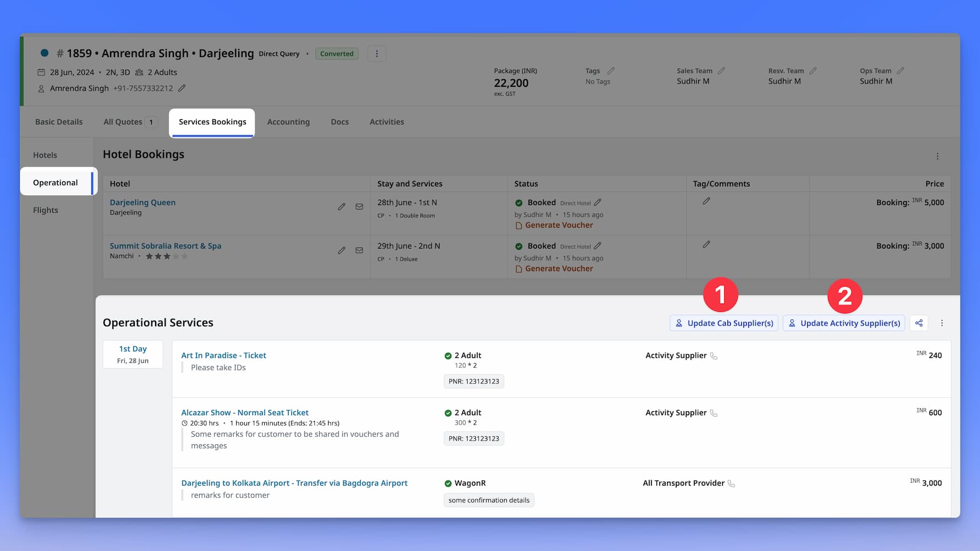The height and width of the screenshot is (551, 980).
Task: Edit the Tags field with the pencil icon
Action: coord(611,69)
